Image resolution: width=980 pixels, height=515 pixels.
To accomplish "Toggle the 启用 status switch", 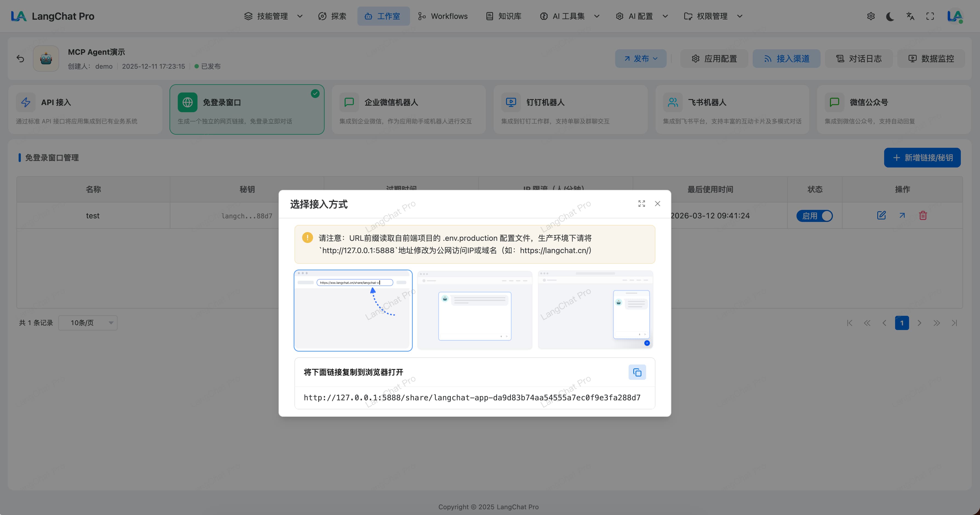I will click(x=815, y=216).
